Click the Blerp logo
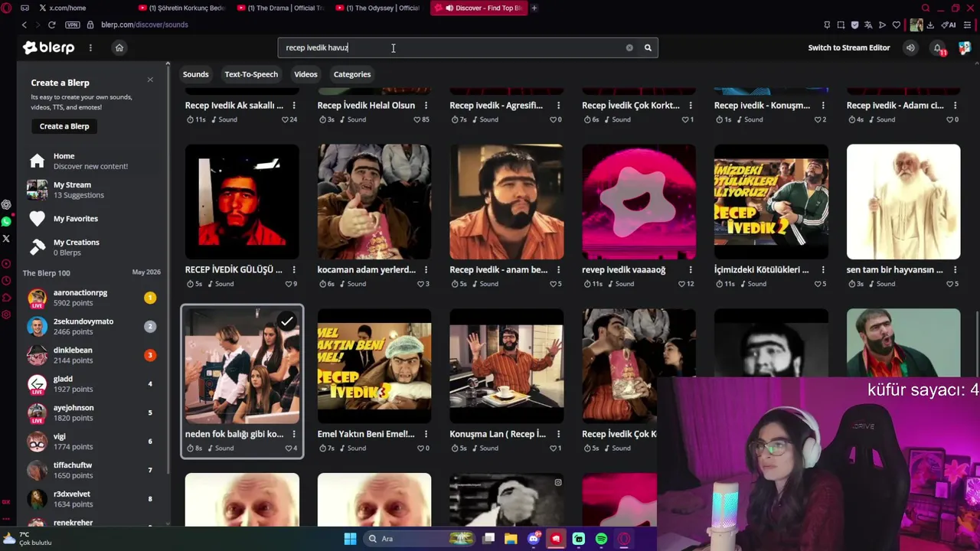 point(48,47)
